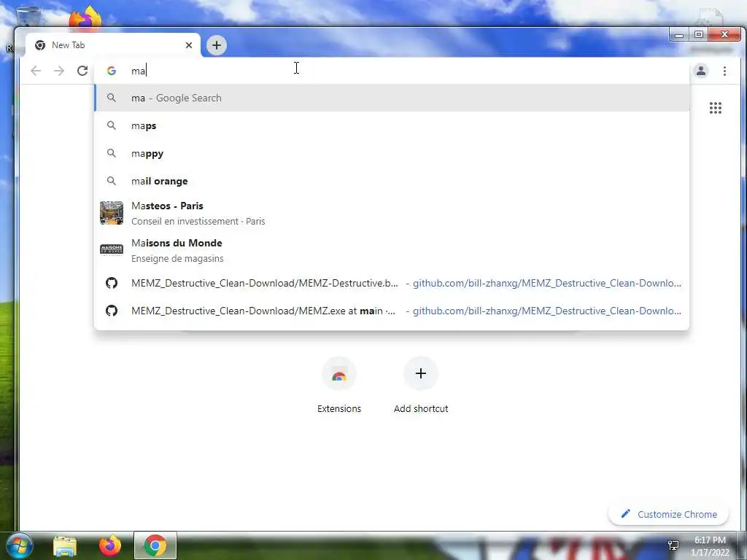Select the 'mappy' search suggestion

(x=392, y=153)
